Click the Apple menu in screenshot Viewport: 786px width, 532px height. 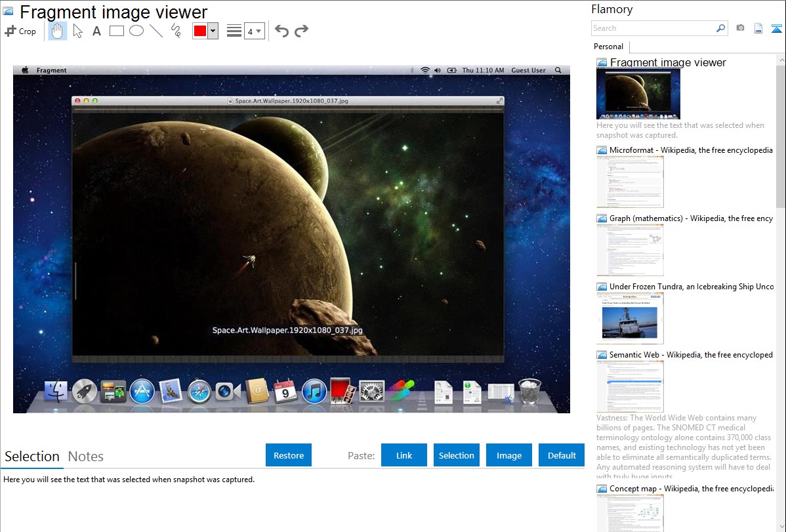click(25, 70)
